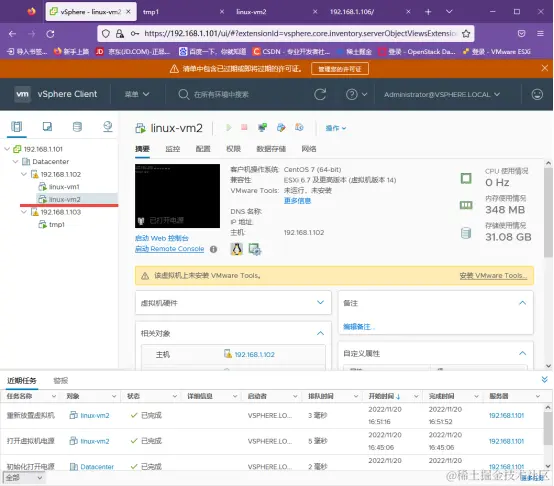554x486 pixels.
Task: Open 任务名称 column filter dropdown
Action: (x=54, y=396)
